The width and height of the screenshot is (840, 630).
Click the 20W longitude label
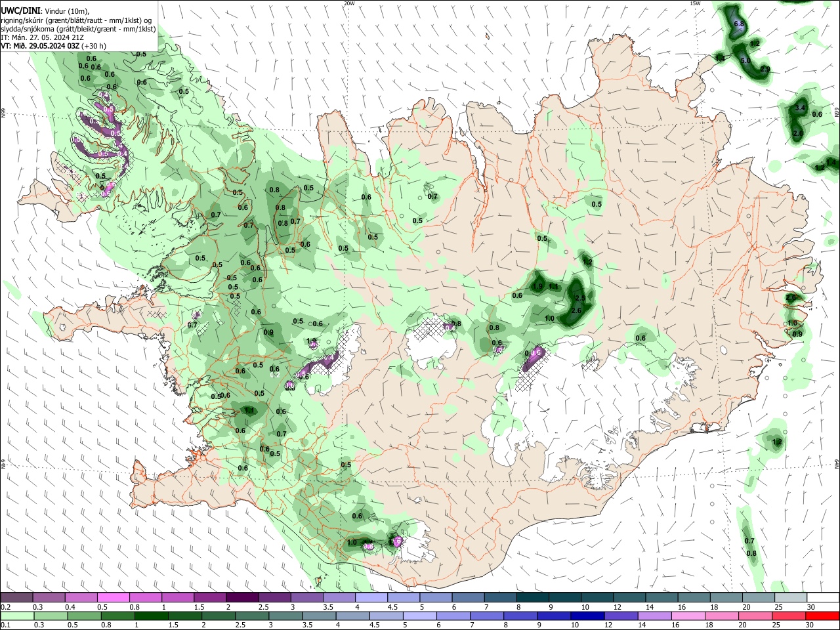point(349,3)
